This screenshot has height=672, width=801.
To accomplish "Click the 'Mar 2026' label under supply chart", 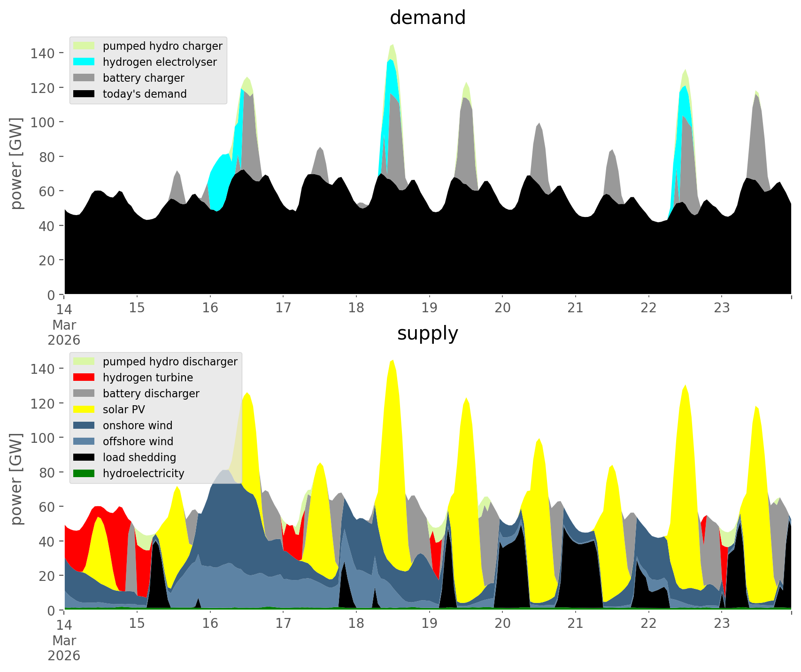I will (64, 648).
